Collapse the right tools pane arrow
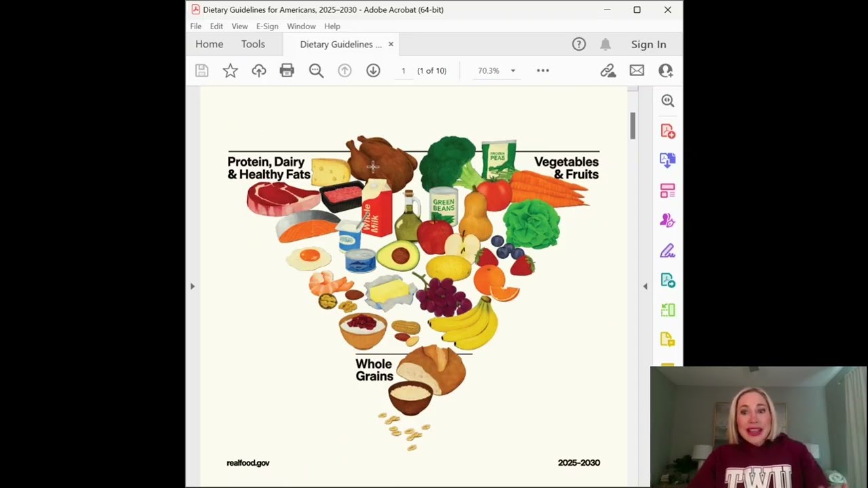 click(x=645, y=287)
